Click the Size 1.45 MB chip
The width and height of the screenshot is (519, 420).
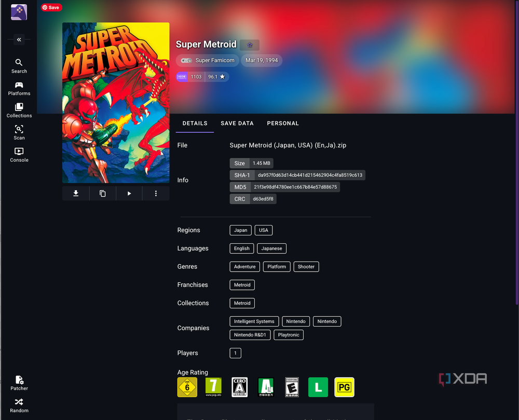coord(252,163)
